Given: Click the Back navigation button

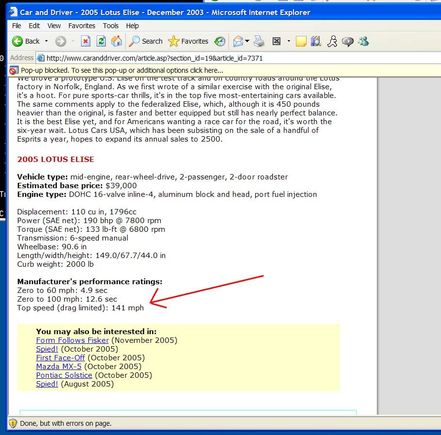Looking at the screenshot, I should pos(26,41).
